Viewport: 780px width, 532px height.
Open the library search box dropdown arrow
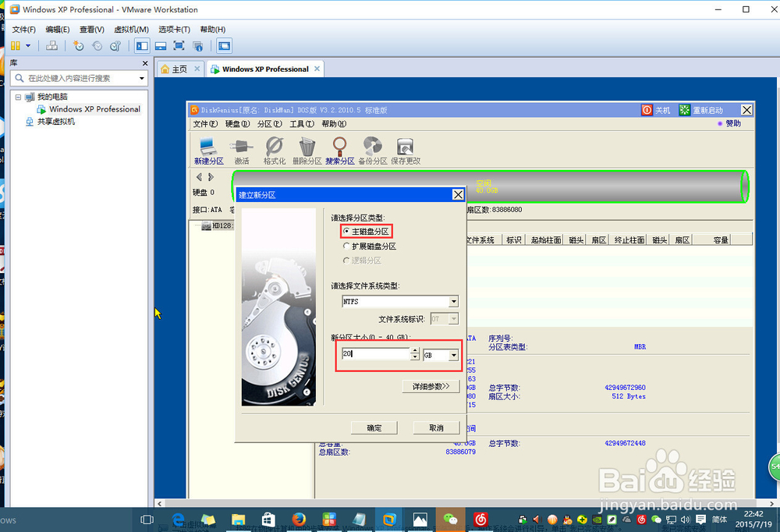pyautogui.click(x=142, y=77)
